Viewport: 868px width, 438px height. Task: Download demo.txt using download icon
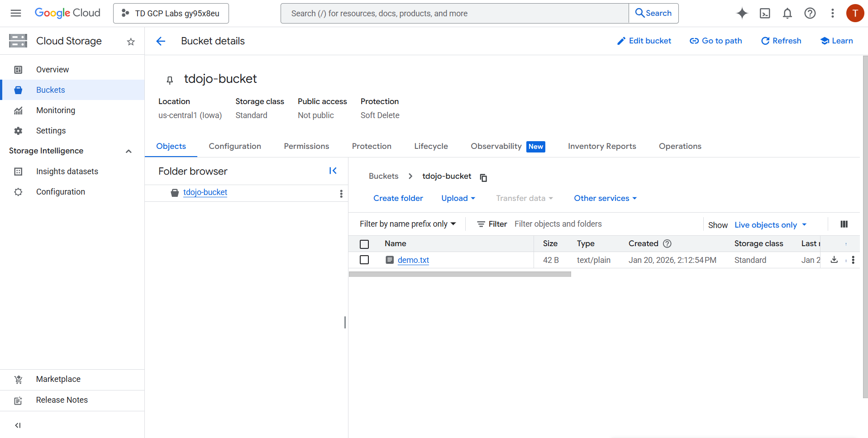834,260
